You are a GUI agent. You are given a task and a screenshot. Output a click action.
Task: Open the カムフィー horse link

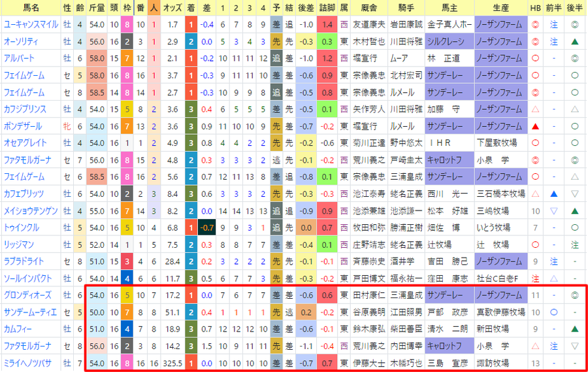coord(18,330)
